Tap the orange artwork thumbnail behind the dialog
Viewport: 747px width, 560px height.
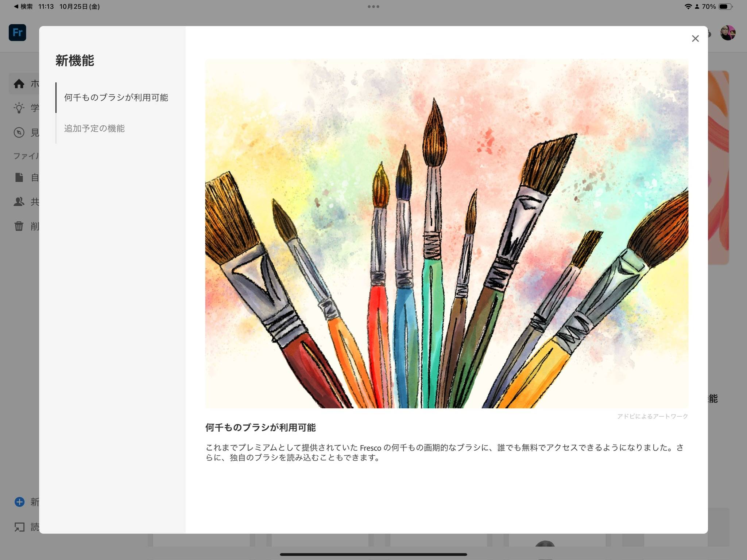pos(719,167)
